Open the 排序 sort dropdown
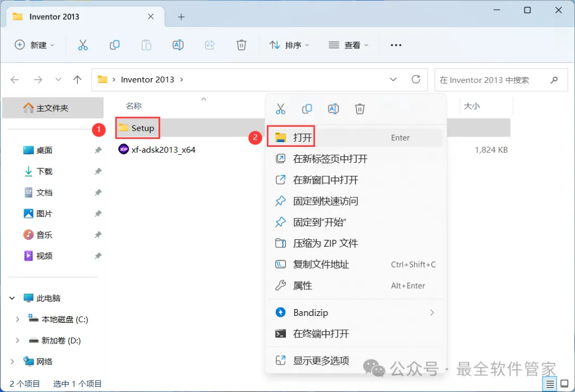Screen dimensions: 575x392 (289, 45)
